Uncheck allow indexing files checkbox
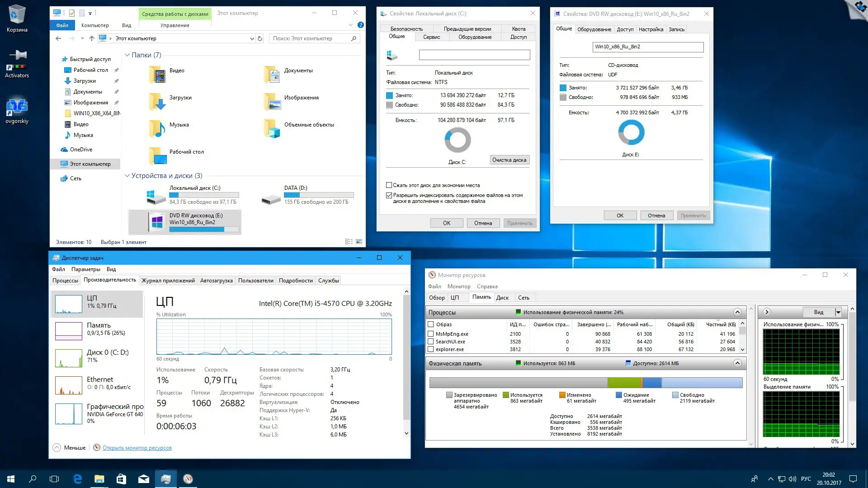Screen dimensions: 868x488 tap(389, 196)
